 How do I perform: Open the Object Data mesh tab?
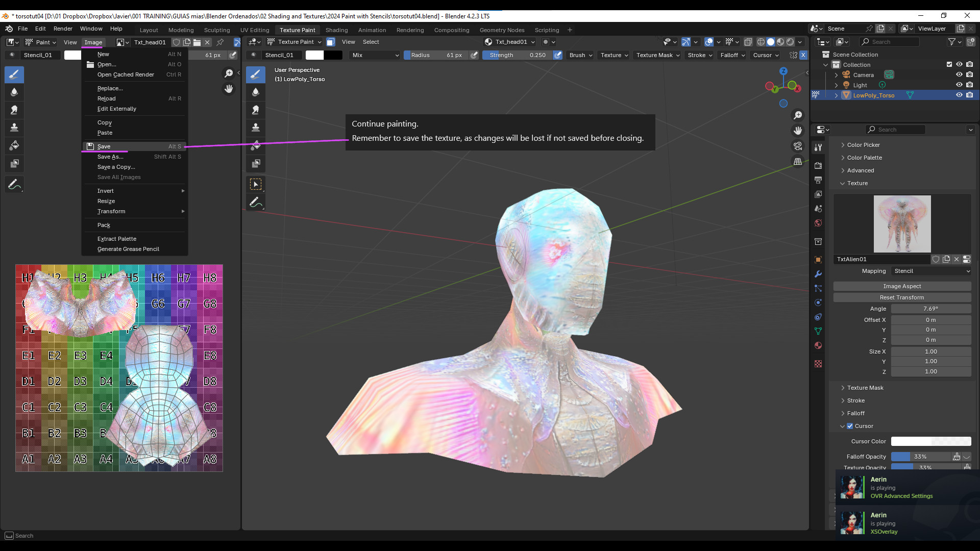tap(818, 331)
